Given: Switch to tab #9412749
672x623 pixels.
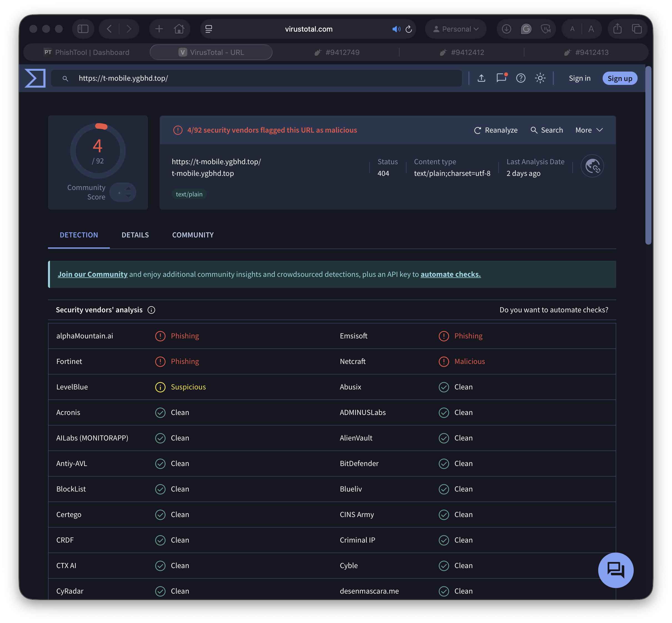Looking at the screenshot, I should point(337,52).
